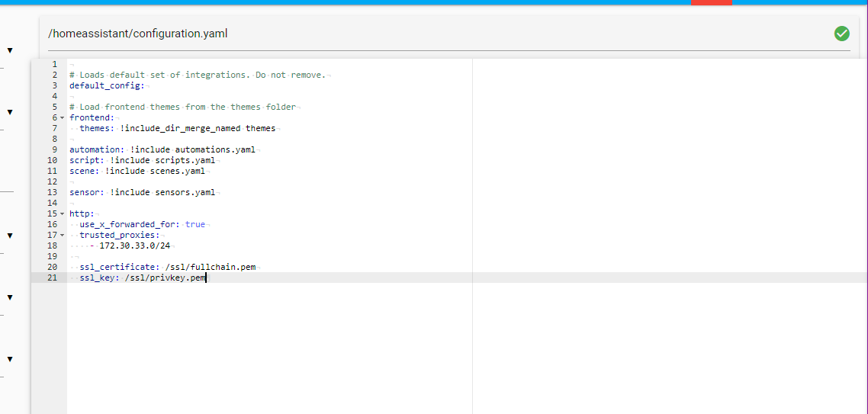Image resolution: width=868 pixels, height=414 pixels.
Task: Click the include_dir_merge_named themes text
Action: click(198, 128)
